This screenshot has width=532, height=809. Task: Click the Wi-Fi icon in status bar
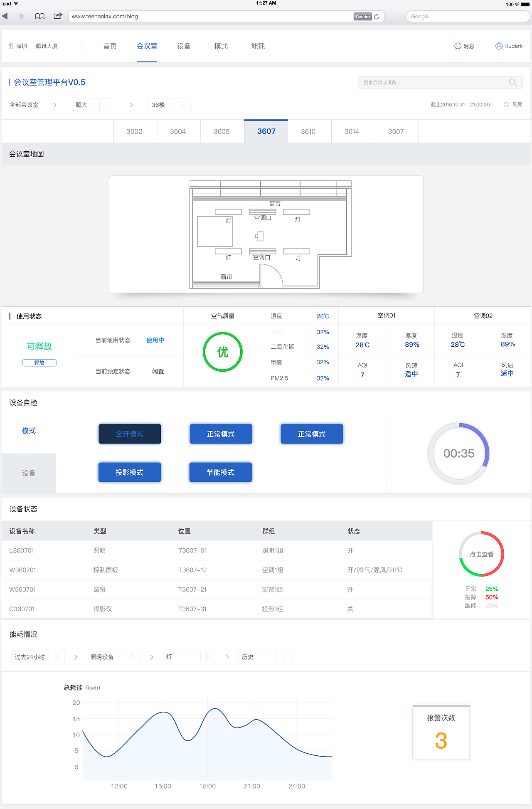click(16, 4)
